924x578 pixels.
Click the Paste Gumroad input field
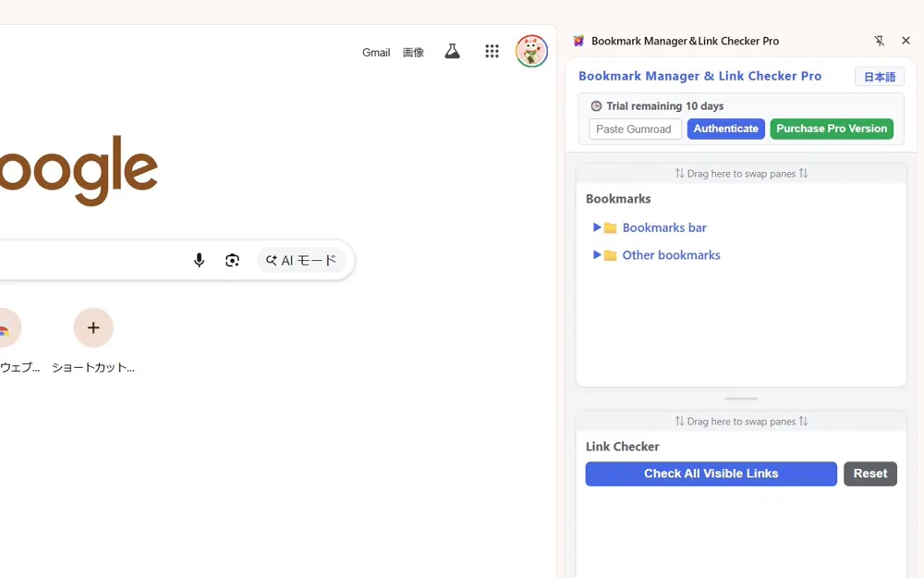[x=635, y=129]
